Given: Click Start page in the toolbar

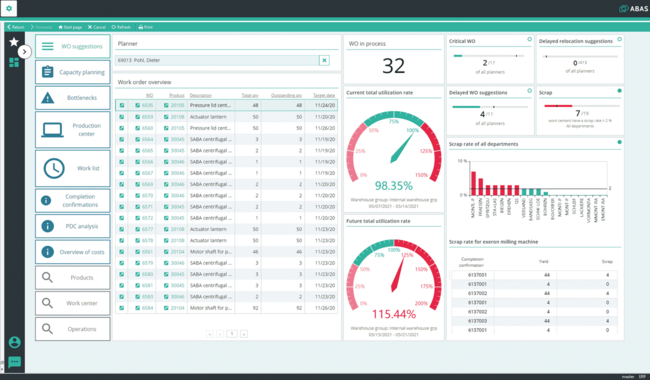Looking at the screenshot, I should pos(70,27).
